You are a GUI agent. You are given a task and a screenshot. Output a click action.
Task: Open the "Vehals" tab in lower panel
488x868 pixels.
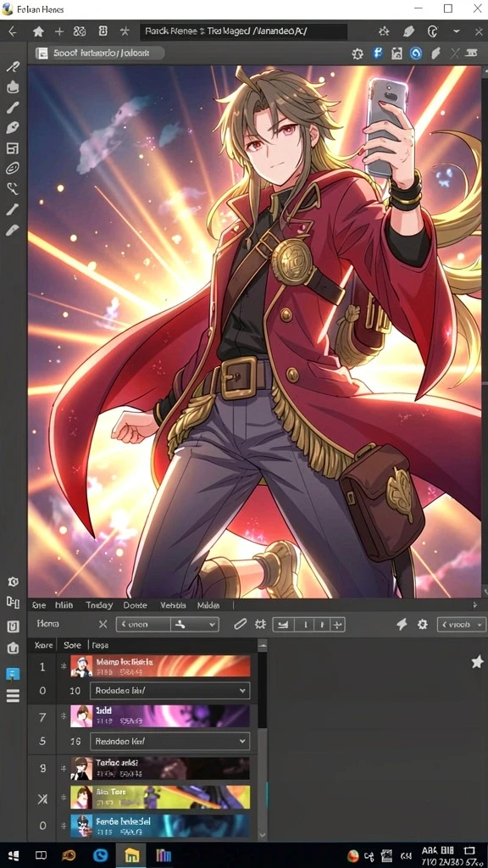(173, 605)
